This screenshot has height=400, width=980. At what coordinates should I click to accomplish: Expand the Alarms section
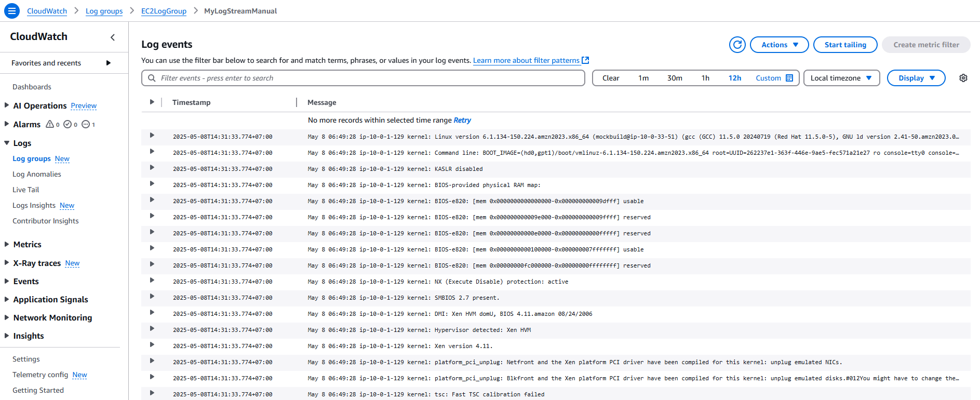pyautogui.click(x=7, y=124)
